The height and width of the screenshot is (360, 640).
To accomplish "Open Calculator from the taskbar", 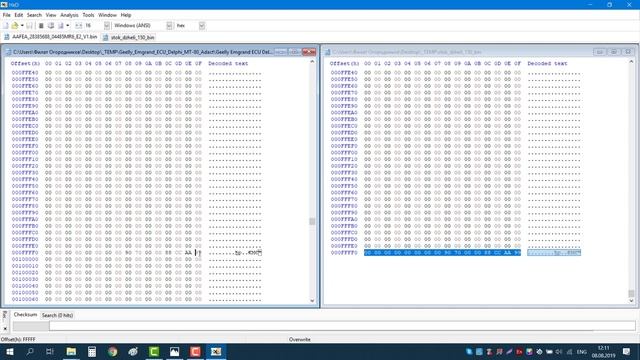I will (92, 351).
